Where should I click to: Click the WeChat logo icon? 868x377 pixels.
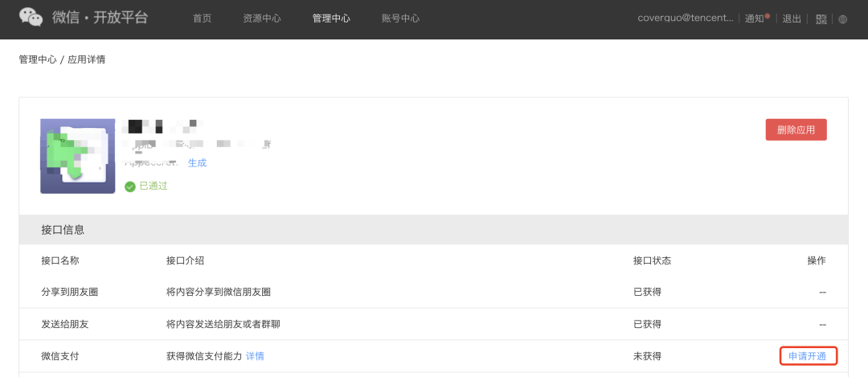(31, 17)
